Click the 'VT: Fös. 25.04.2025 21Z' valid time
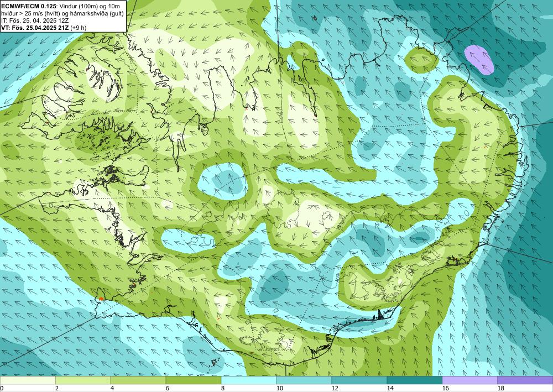The width and height of the screenshot is (553, 392). point(35,28)
